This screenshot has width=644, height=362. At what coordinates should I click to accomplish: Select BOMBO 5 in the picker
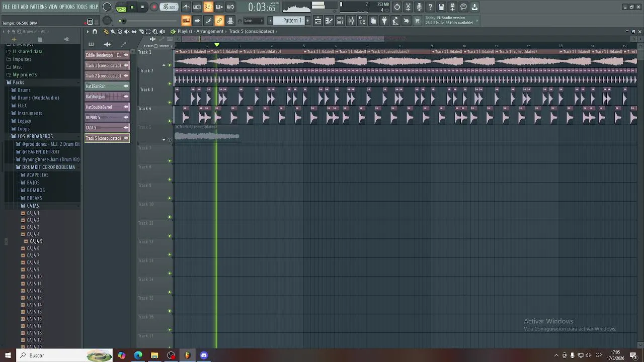coord(107,117)
